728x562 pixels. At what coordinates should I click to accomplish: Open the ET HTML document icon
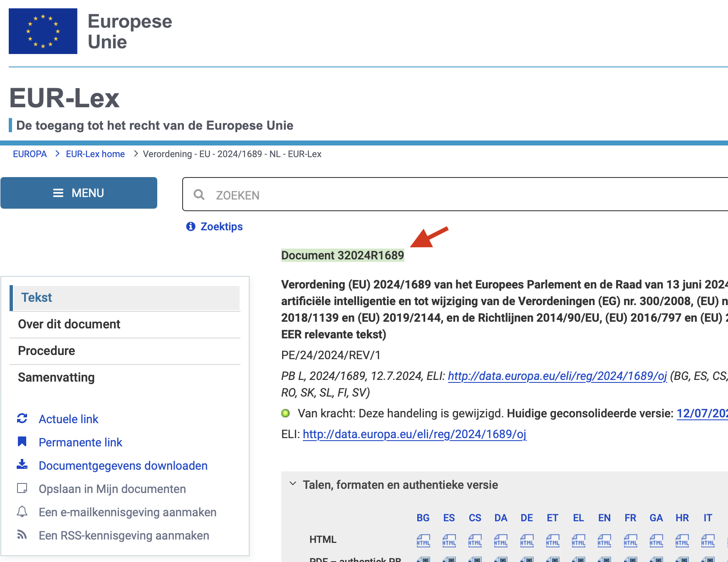(x=552, y=540)
